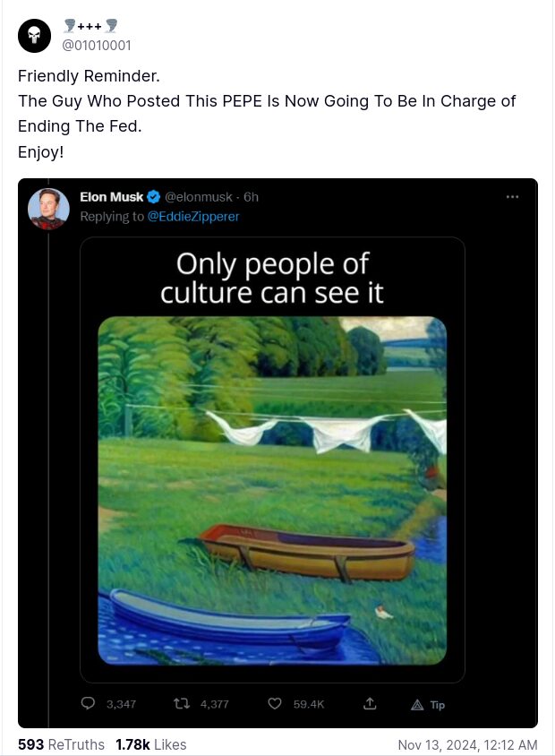
Task: Click the Elon Musk display name
Action: tap(112, 197)
